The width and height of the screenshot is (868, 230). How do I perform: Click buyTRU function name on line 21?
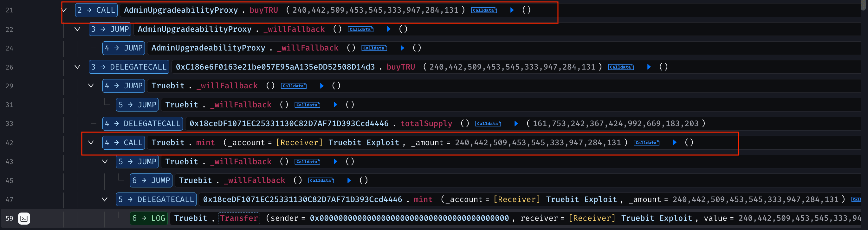[263, 10]
